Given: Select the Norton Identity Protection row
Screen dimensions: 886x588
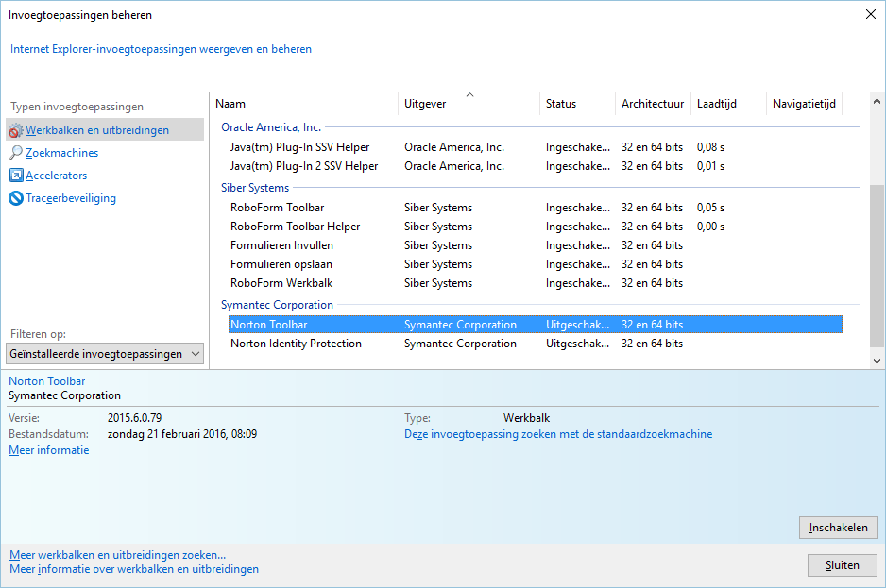Looking at the screenshot, I should point(296,344).
